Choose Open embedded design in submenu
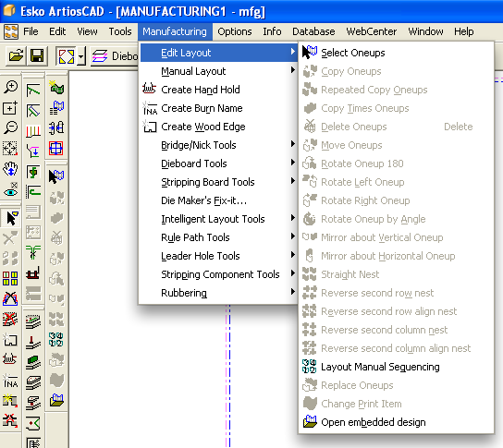Screen dimensions: 503x448 [x=396, y=422]
